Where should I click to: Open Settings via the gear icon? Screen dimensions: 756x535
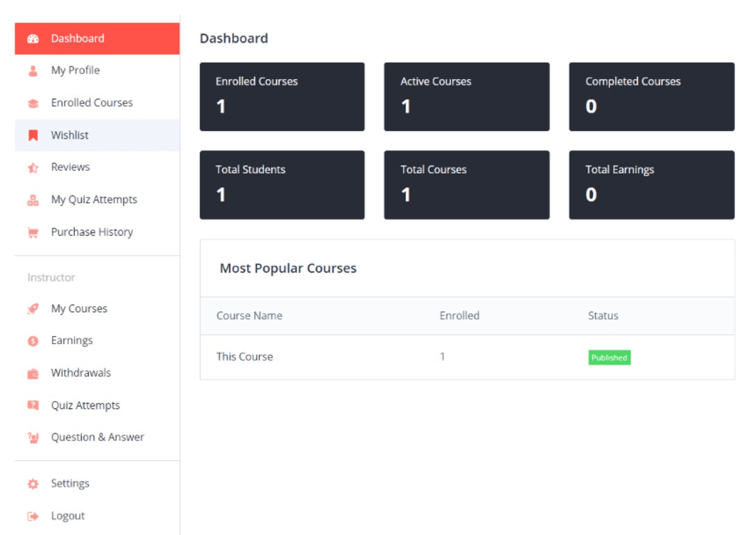click(33, 483)
